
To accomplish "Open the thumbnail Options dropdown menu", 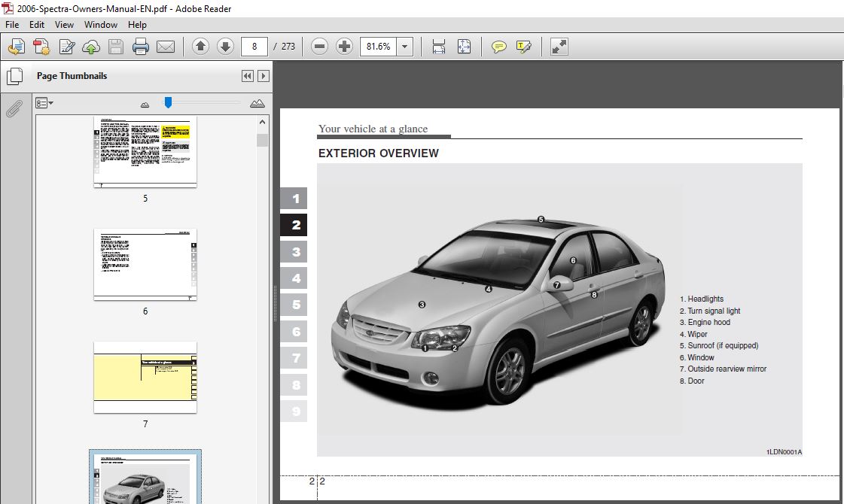I will point(44,103).
